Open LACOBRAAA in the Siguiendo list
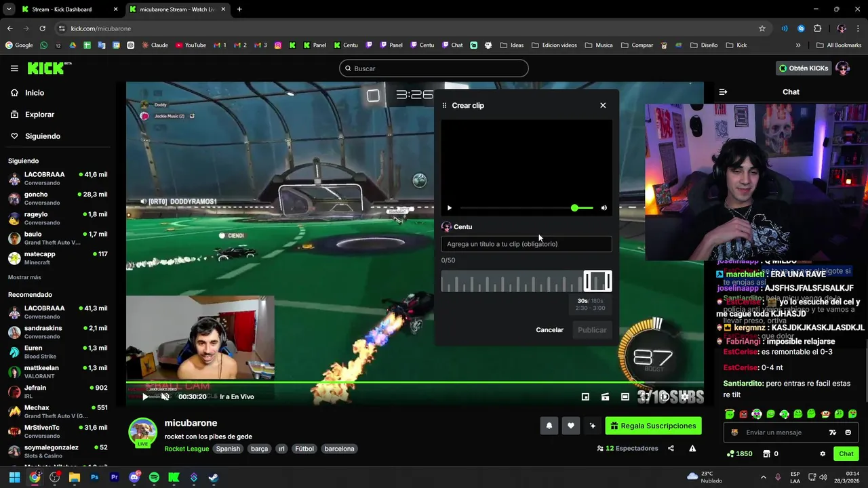The width and height of the screenshot is (868, 488). tap(58, 178)
